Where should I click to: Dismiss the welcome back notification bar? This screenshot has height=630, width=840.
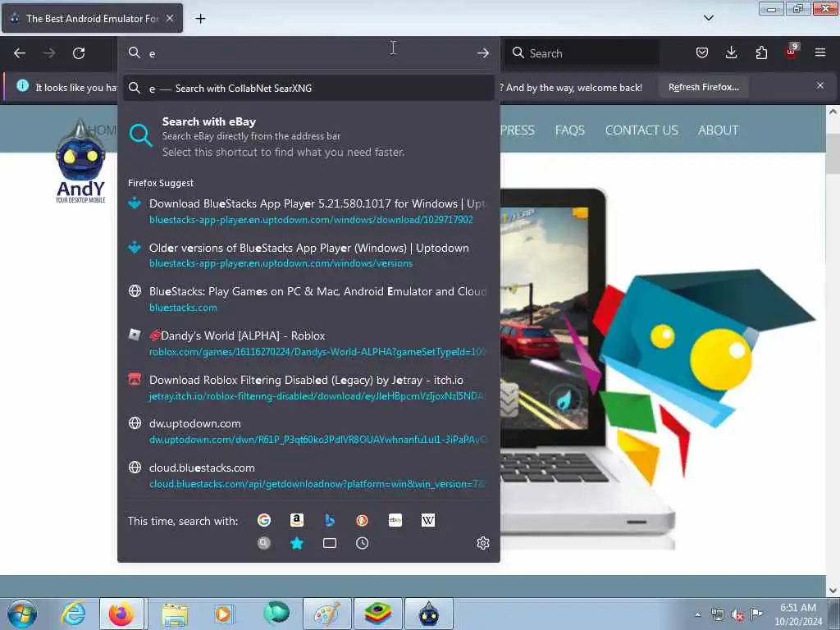[820, 85]
